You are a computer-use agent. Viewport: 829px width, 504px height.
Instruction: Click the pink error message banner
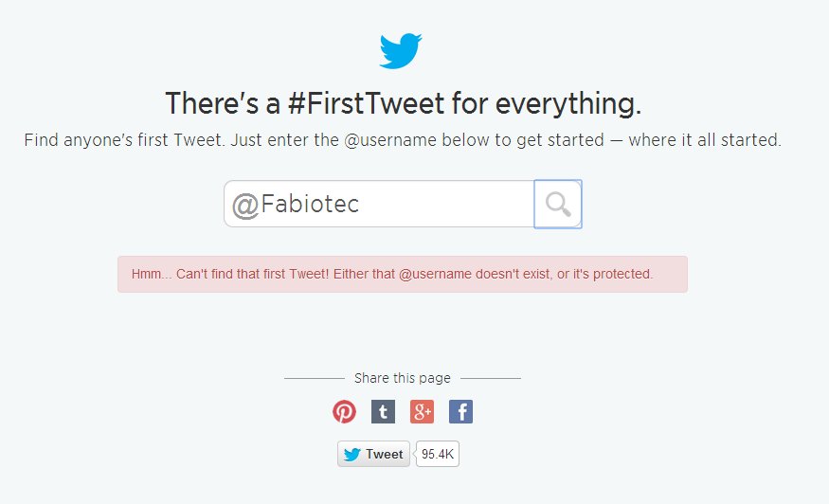coord(402,274)
